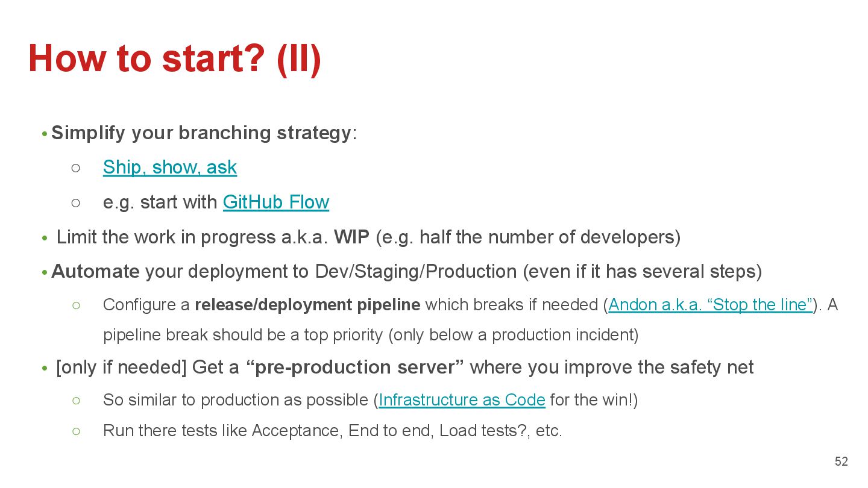The image size is (868, 488).
Task: Click the bold word "WIP"
Action: 351,237
